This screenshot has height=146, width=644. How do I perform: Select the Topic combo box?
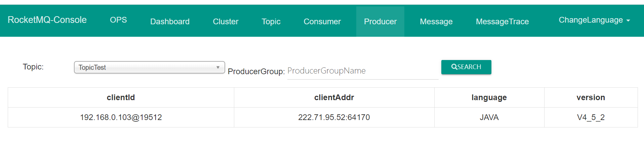point(150,67)
